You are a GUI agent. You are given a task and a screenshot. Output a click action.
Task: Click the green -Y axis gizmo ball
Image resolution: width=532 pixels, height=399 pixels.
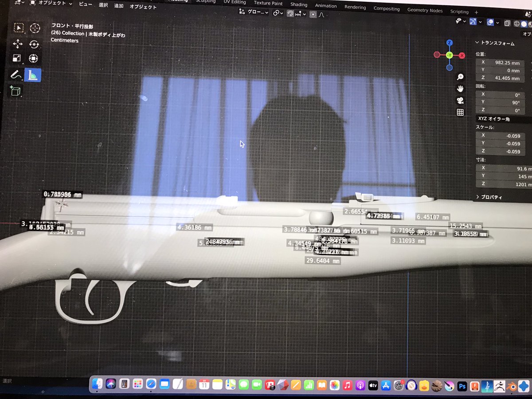[x=449, y=55]
